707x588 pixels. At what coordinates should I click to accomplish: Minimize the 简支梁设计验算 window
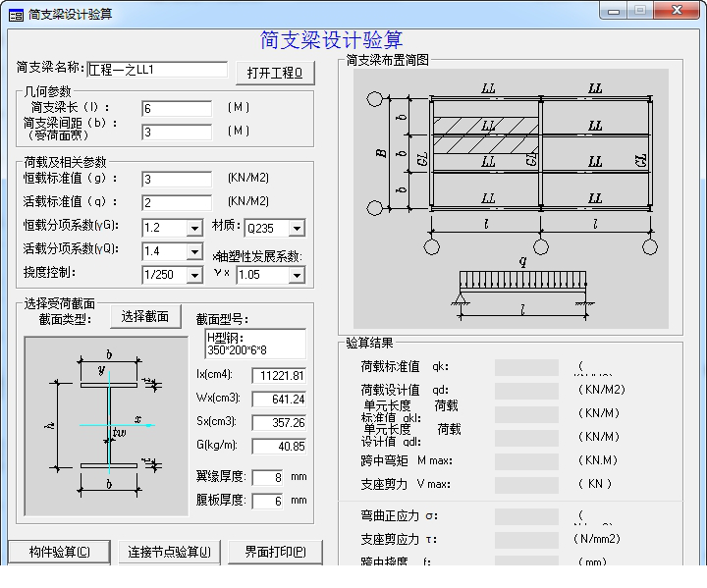click(613, 11)
